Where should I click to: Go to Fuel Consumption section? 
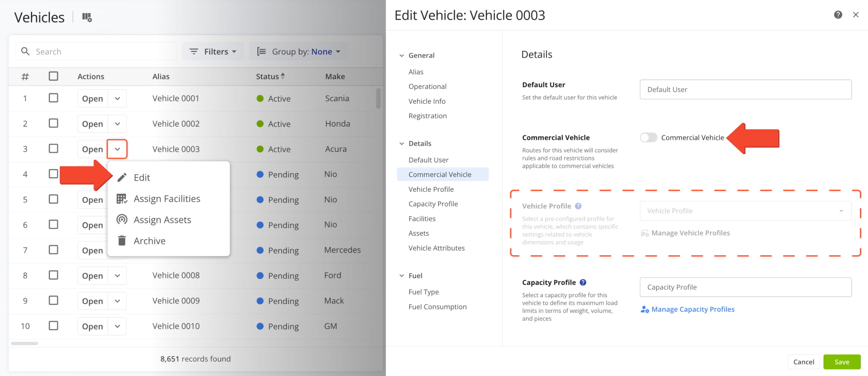[x=437, y=307]
